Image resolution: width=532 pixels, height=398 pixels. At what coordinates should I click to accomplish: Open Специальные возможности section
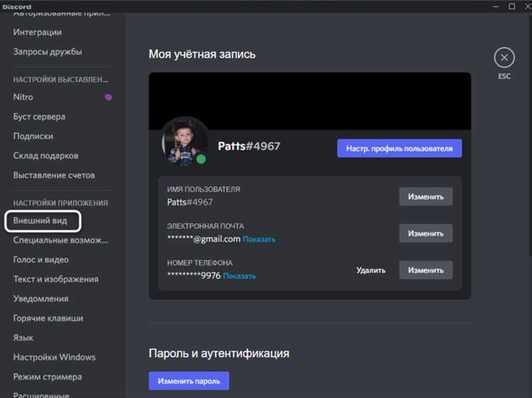pos(61,240)
